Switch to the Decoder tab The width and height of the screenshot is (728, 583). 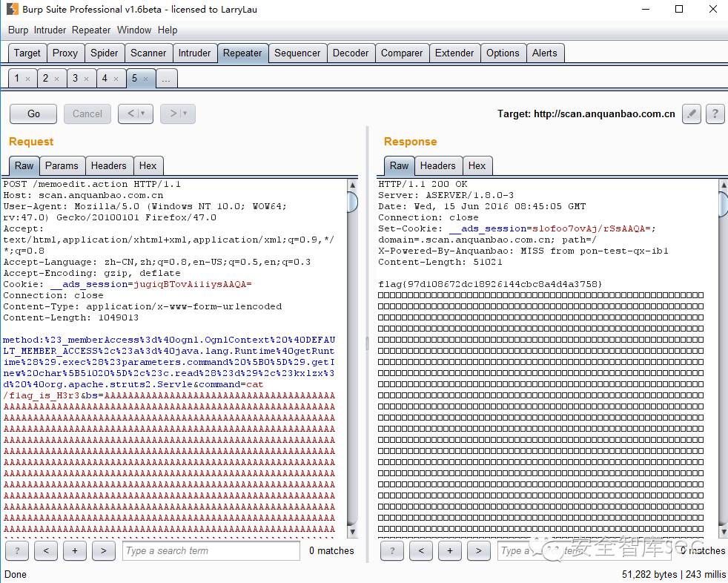tap(351, 53)
